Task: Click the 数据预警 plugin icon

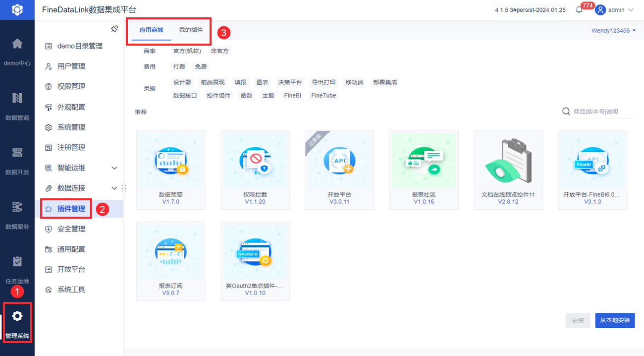Action: [171, 160]
